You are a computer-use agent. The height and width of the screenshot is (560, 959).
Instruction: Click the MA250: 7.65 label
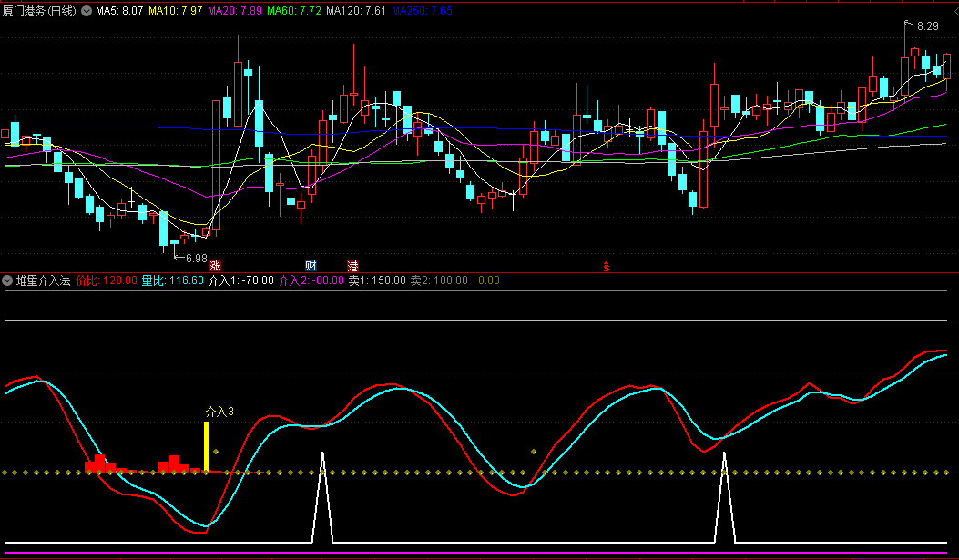pos(422,11)
